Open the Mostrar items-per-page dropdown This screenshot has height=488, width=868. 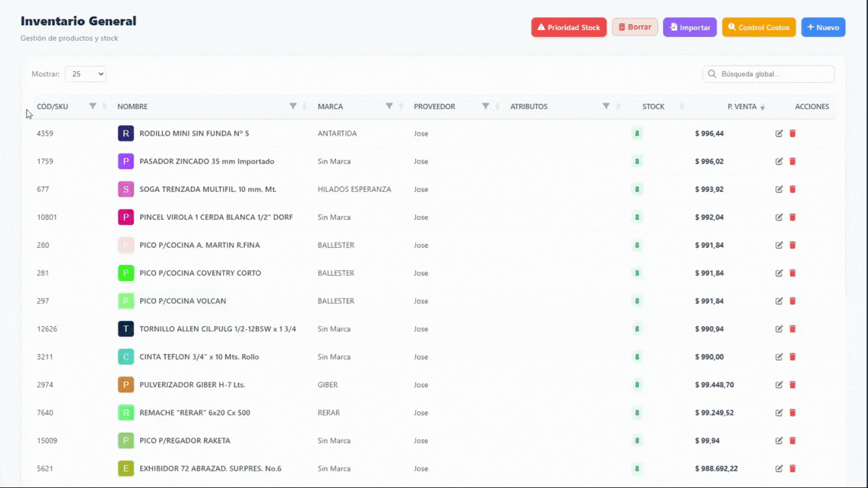coord(85,74)
